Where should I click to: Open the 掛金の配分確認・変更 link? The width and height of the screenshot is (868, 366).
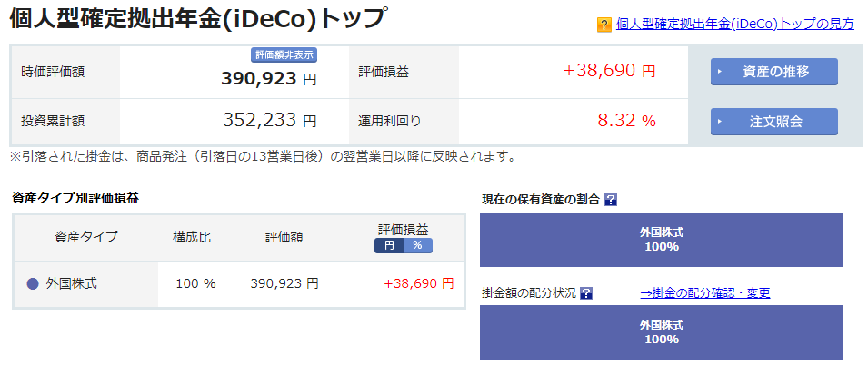705,293
